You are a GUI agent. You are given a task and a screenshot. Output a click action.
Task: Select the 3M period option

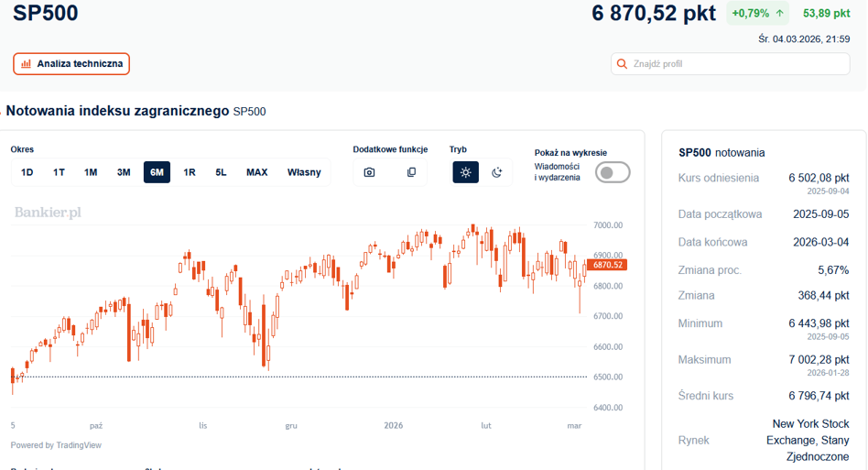pos(124,172)
